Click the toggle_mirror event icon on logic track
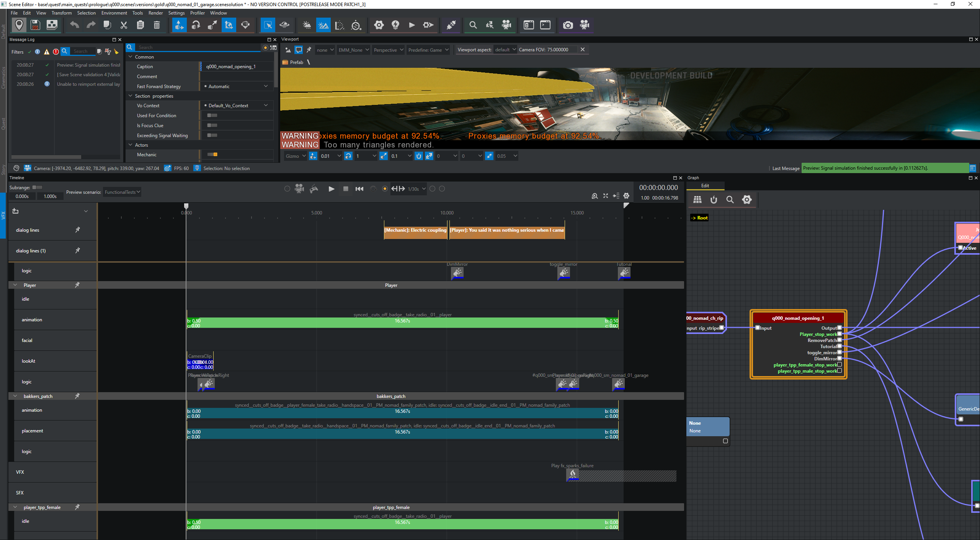Image resolution: width=980 pixels, height=540 pixels. tap(564, 273)
